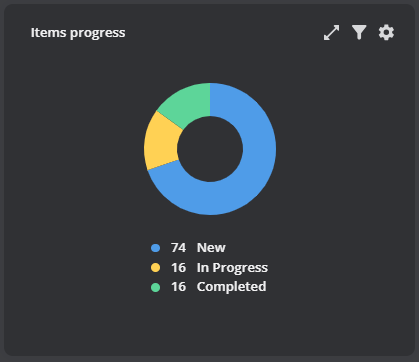Expand the Items progress widget to fullscreen

(331, 33)
